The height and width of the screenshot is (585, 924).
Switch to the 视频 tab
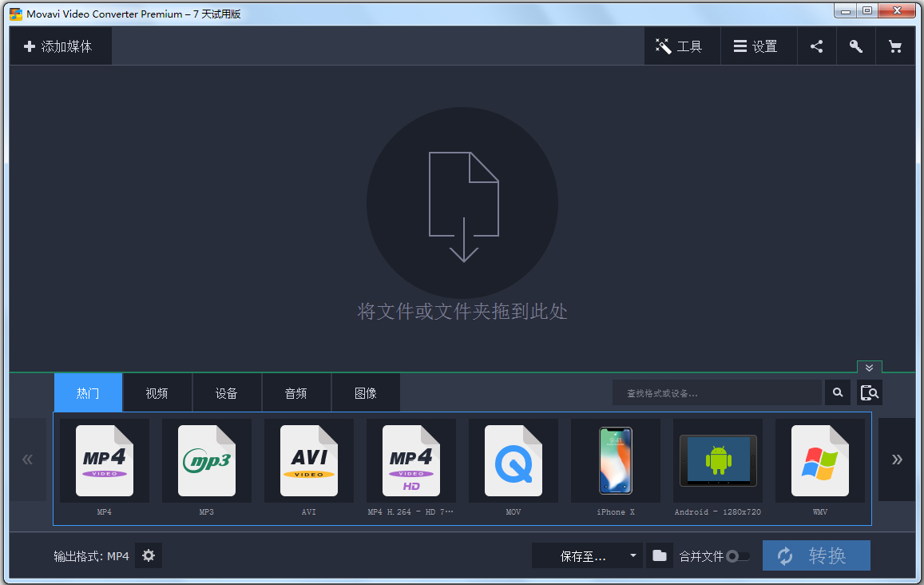pyautogui.click(x=157, y=392)
